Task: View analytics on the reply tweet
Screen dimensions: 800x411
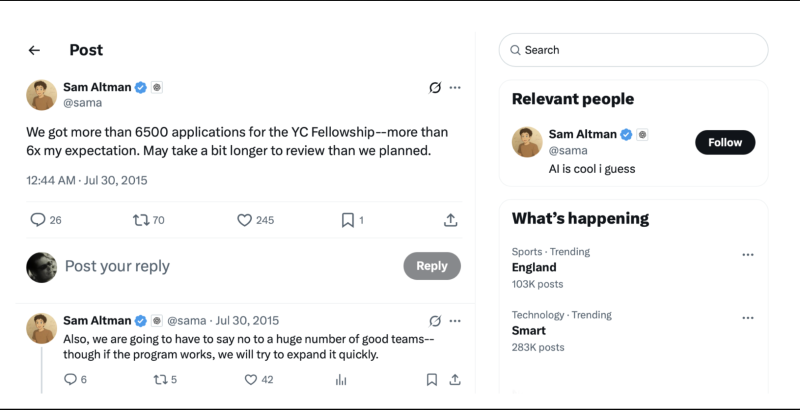Action: click(x=341, y=379)
